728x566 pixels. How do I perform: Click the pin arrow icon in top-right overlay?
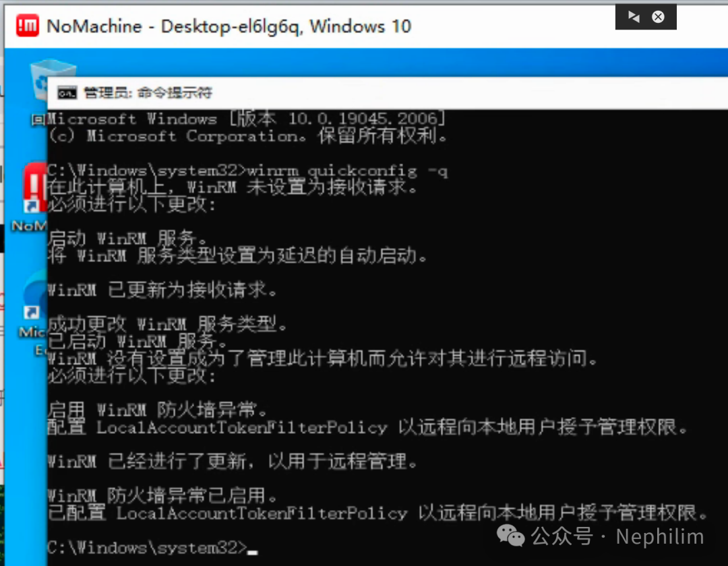pyautogui.click(x=634, y=17)
